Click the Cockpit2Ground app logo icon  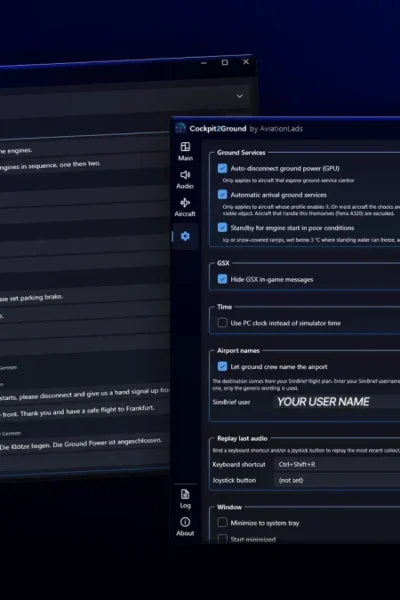click(x=181, y=128)
